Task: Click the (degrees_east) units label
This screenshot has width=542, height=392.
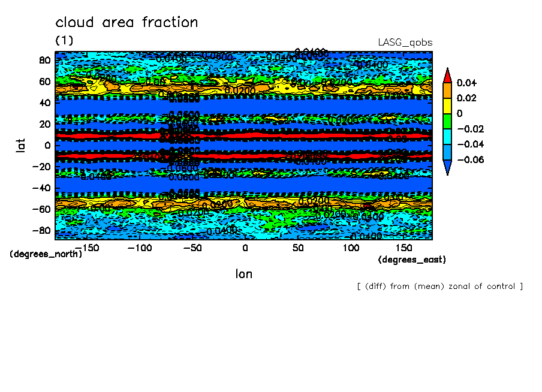Action: (412, 260)
